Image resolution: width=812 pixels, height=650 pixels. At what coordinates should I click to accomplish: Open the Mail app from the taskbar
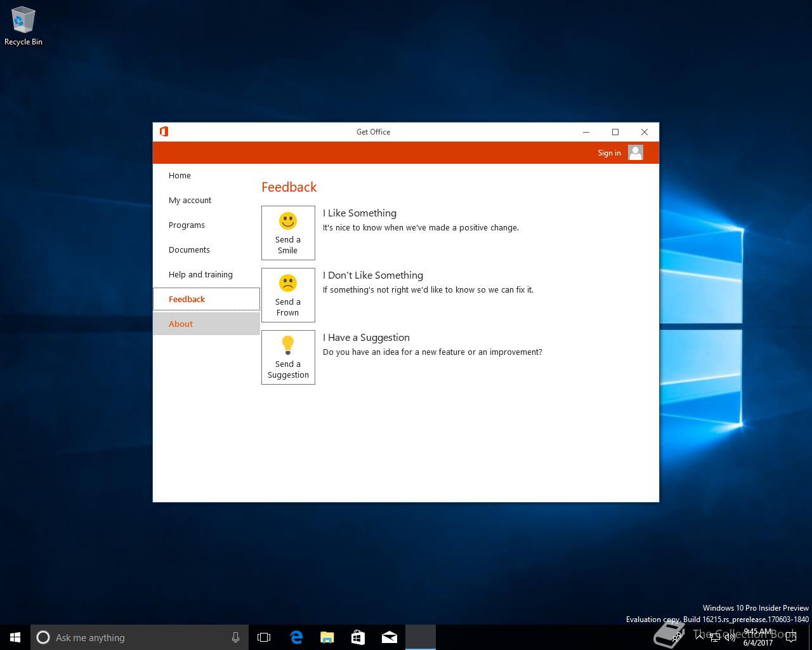click(390, 637)
